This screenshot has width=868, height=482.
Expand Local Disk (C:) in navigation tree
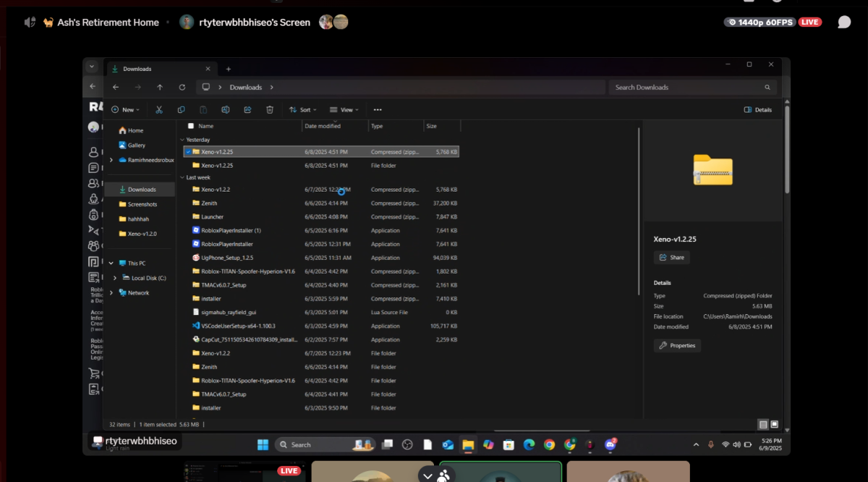pos(115,278)
